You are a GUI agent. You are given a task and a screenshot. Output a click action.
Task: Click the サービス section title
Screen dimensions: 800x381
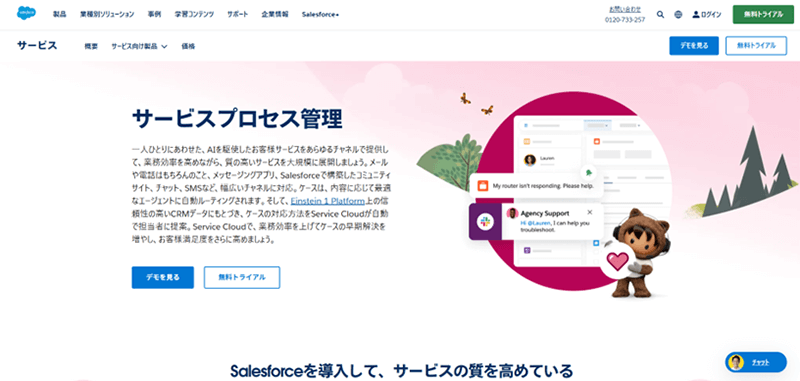click(37, 45)
